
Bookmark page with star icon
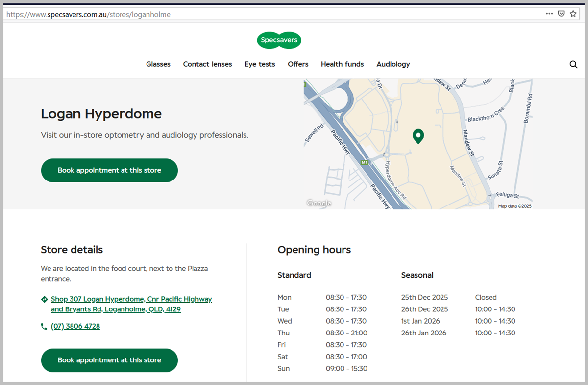[573, 14]
